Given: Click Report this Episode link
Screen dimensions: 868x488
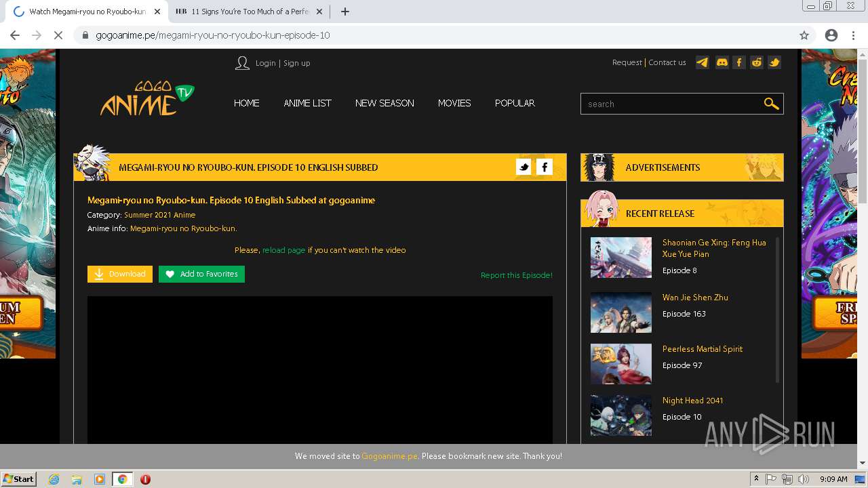Looking at the screenshot, I should tap(517, 275).
